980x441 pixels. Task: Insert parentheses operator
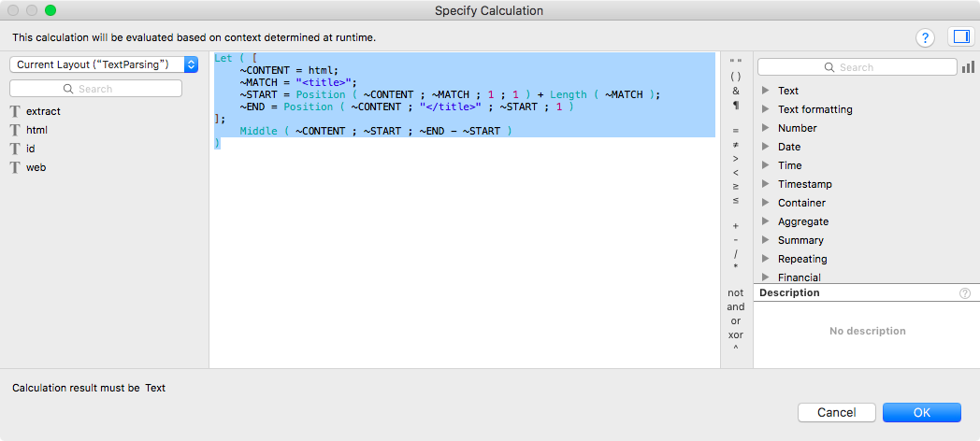tap(736, 77)
